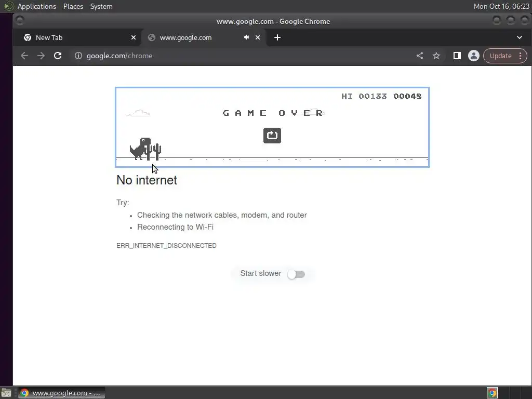This screenshot has width=532, height=399.
Task: View site information icon in address bar
Action: (78, 56)
